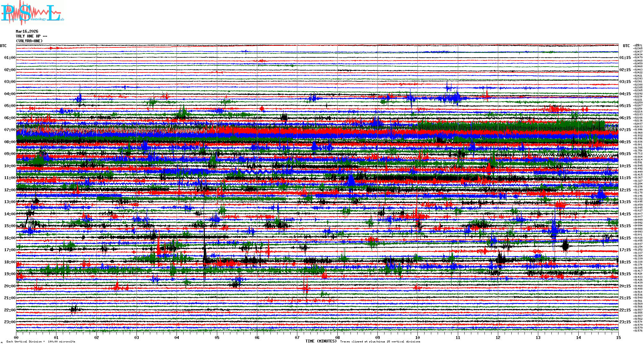Viewport: 644px width, 346px height.
Task: Click the 09:15 time label on right
Action: click(x=625, y=154)
